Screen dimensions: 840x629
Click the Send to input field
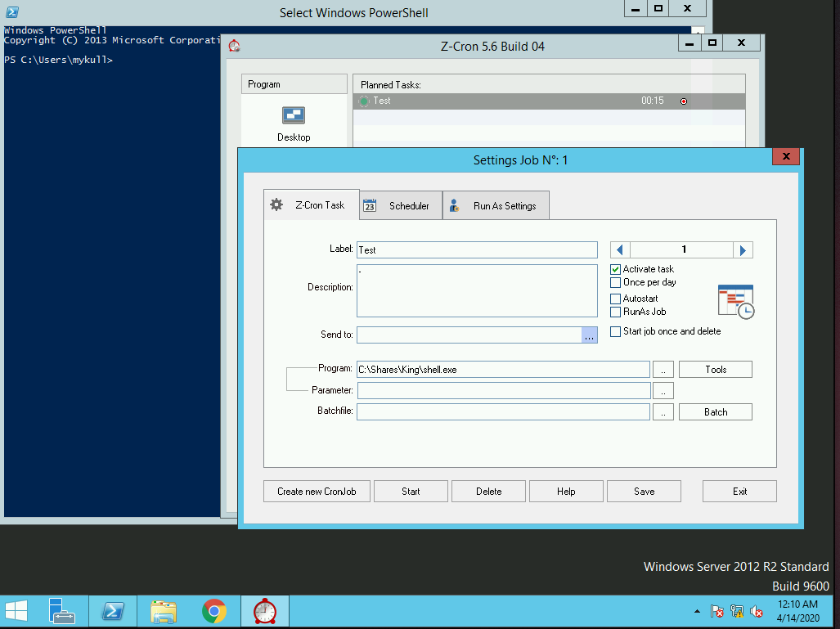click(469, 335)
